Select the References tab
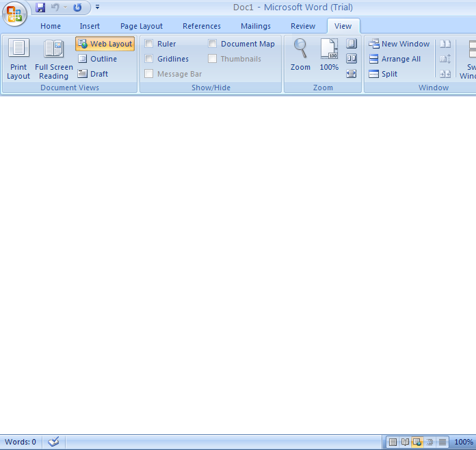The image size is (476, 450). 202,26
